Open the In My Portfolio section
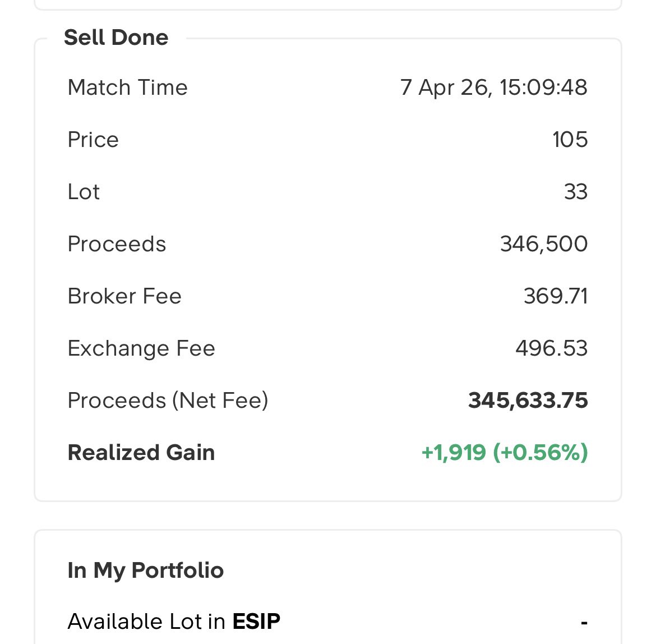656x644 pixels. click(x=146, y=571)
